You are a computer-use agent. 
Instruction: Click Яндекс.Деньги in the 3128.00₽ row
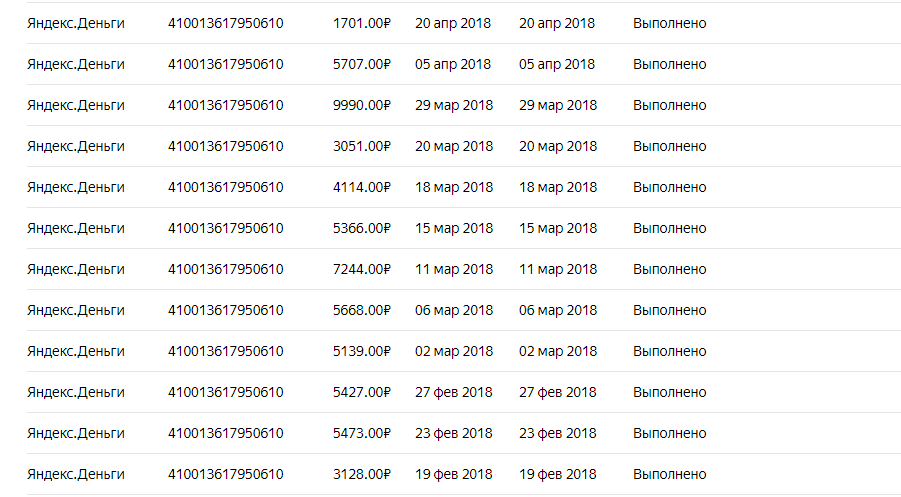[x=76, y=474]
